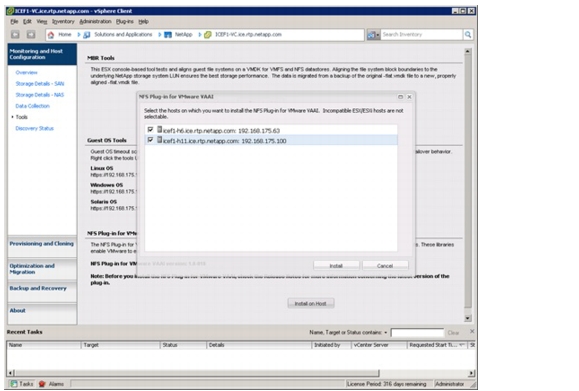Sort tasks by Status column
The height and width of the screenshot is (391, 579).
(184, 345)
